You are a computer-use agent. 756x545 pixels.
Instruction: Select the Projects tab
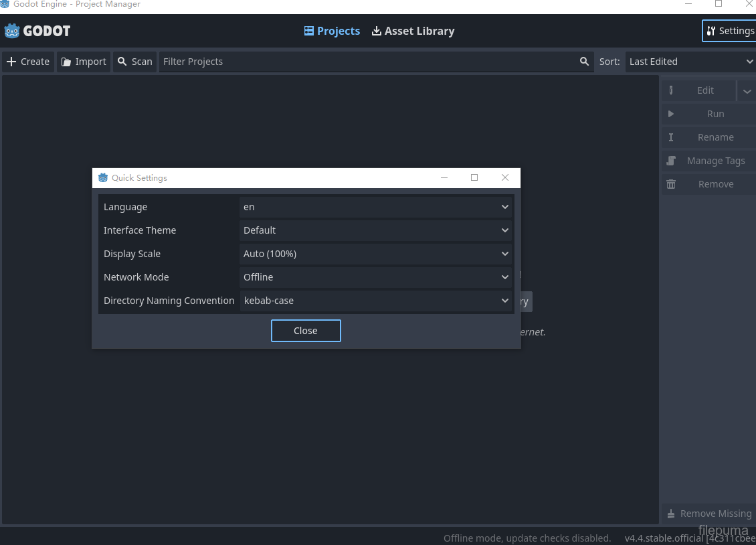[332, 31]
